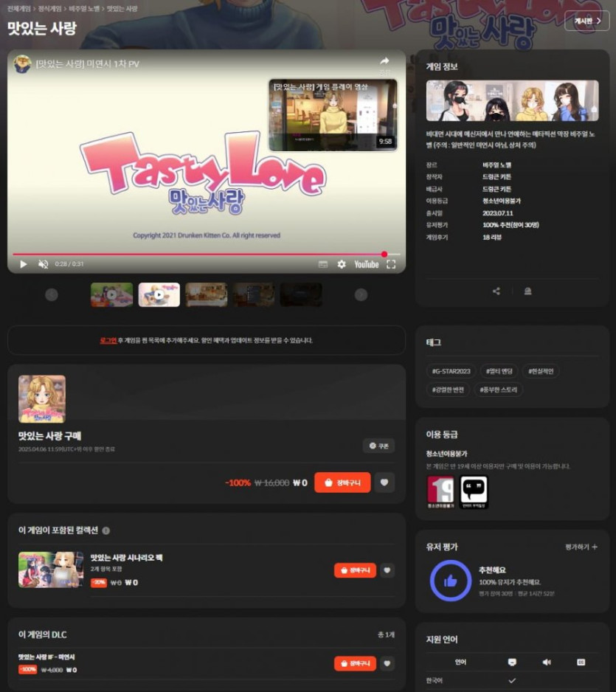The image size is (616, 692).
Task: Click the audio speaker icon in 지원 언어
Action: [x=546, y=662]
